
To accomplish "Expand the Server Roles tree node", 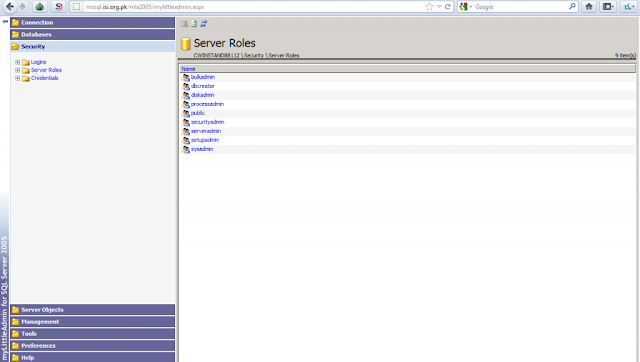I will click(x=18, y=70).
